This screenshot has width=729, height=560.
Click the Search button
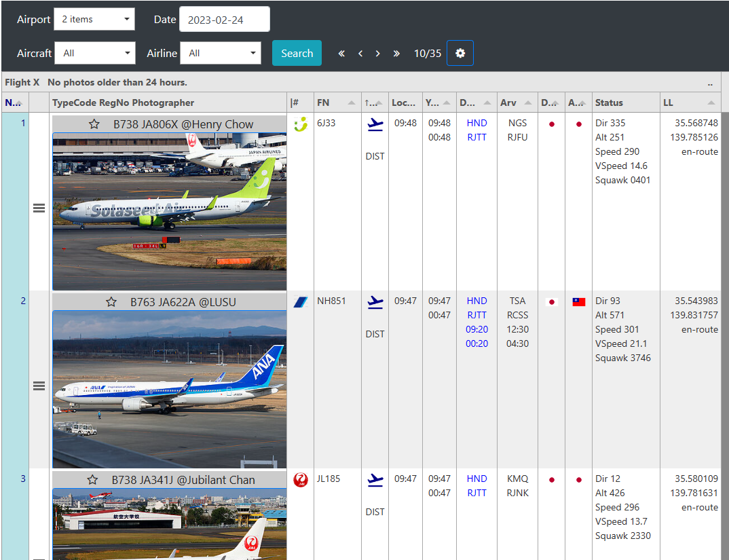[297, 53]
